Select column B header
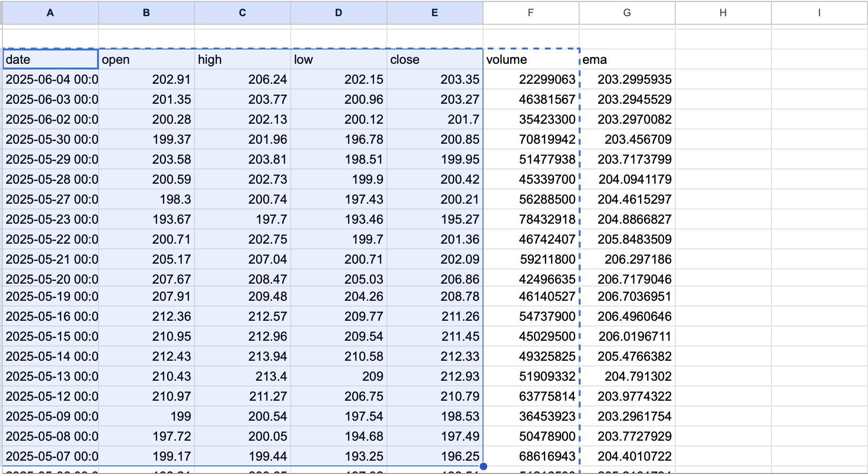This screenshot has width=868, height=474. click(146, 13)
